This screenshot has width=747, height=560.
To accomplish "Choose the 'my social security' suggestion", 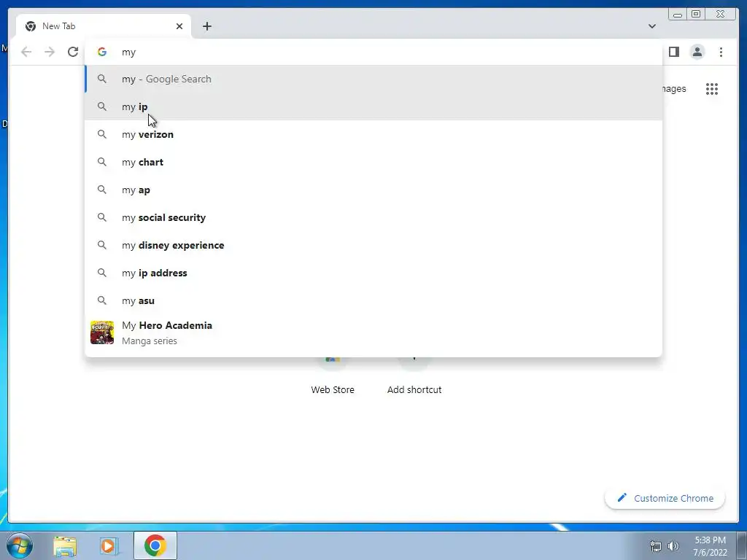I will [373, 217].
